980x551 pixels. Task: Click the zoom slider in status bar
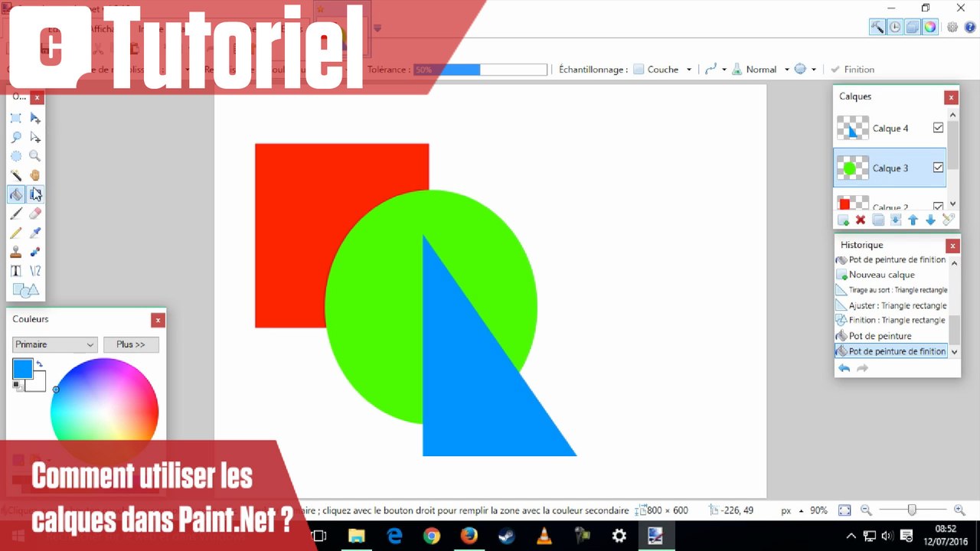click(x=912, y=510)
